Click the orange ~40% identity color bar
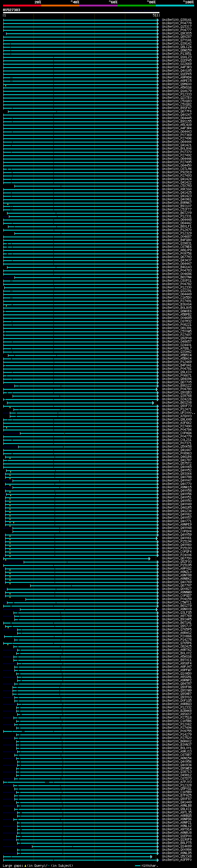The image size is (197, 868). coord(60,6)
